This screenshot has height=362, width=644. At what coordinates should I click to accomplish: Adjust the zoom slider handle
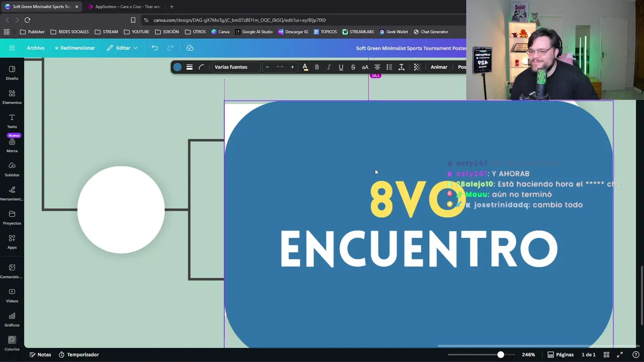[x=501, y=354]
